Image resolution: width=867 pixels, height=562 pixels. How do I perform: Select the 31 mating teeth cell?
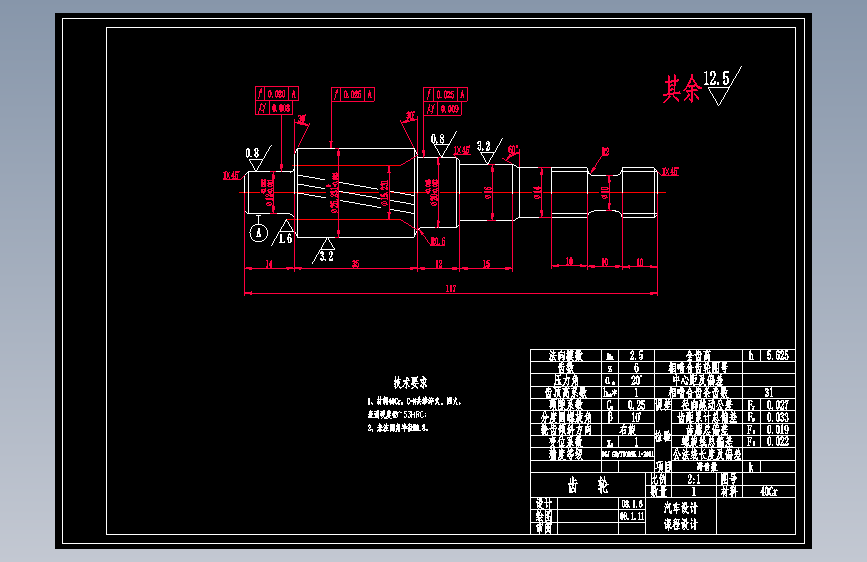(769, 392)
